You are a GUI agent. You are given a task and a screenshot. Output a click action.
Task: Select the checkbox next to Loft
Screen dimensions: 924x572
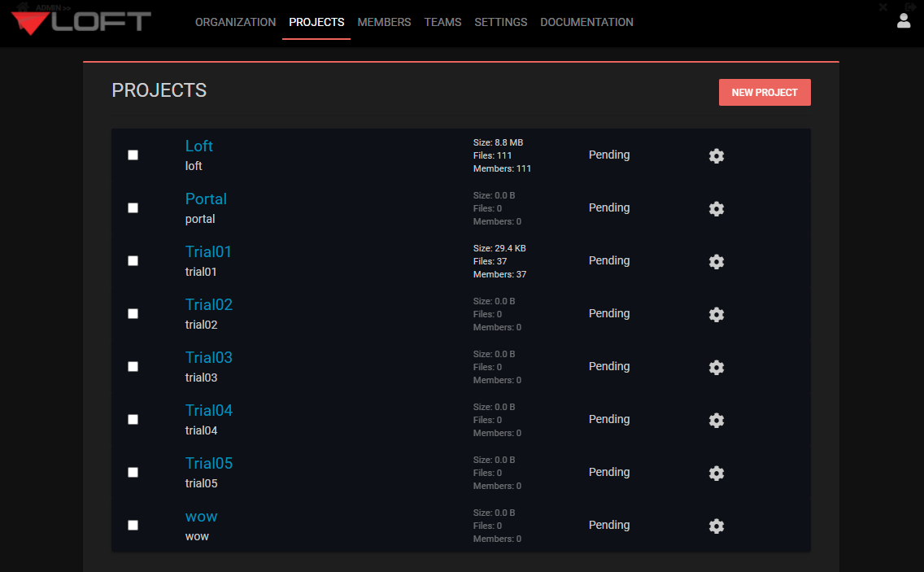point(133,155)
